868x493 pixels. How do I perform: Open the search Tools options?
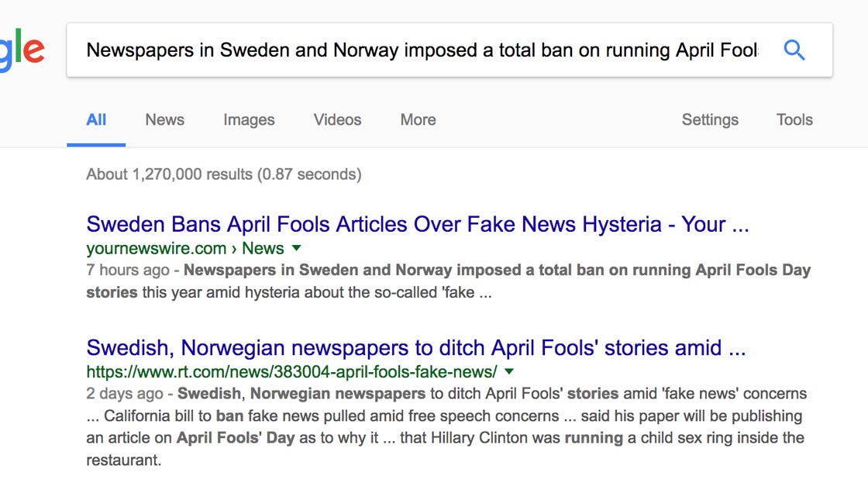click(x=794, y=119)
